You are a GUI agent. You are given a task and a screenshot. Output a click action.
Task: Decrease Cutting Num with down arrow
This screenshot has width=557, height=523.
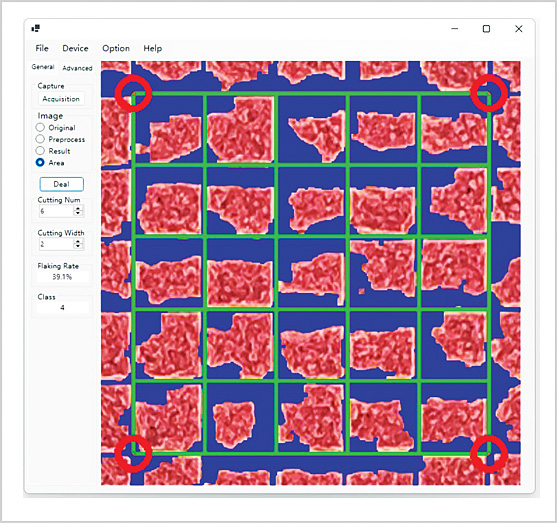click(x=78, y=214)
